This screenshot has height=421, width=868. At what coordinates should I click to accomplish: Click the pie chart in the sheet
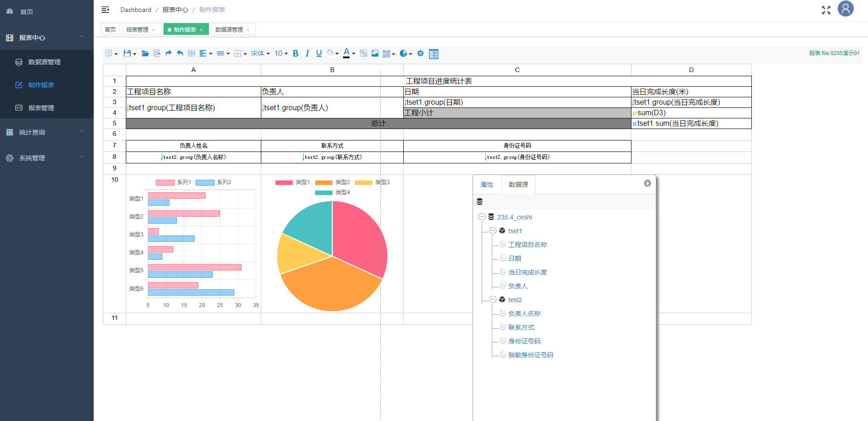pyautogui.click(x=332, y=256)
